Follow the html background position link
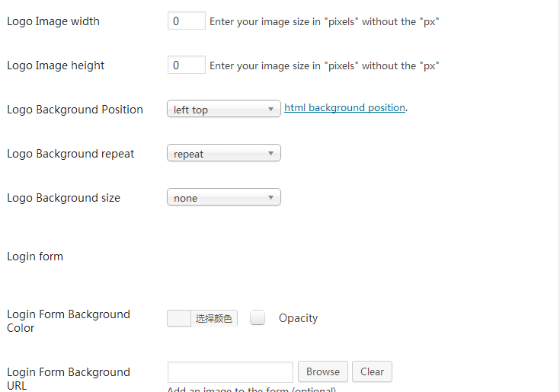This screenshot has height=392, width=560. pos(344,108)
